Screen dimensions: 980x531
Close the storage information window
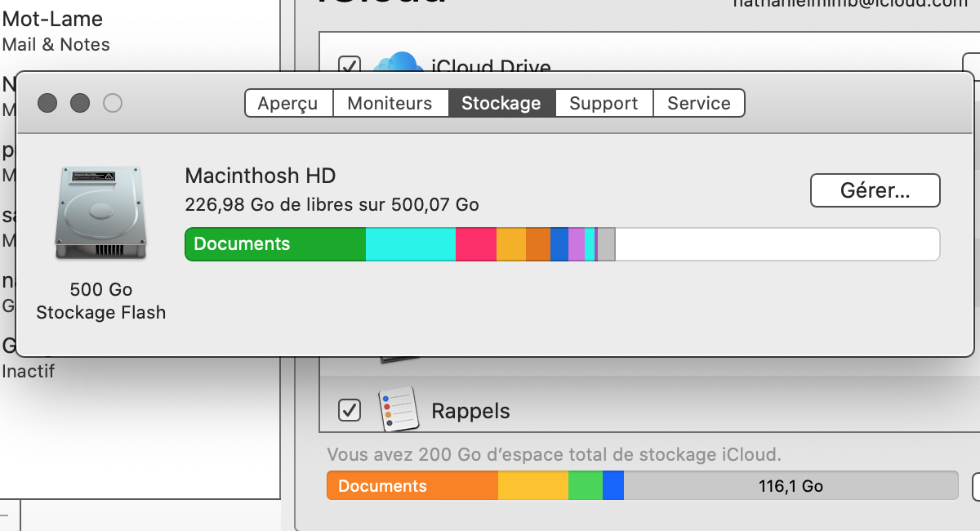[47, 103]
